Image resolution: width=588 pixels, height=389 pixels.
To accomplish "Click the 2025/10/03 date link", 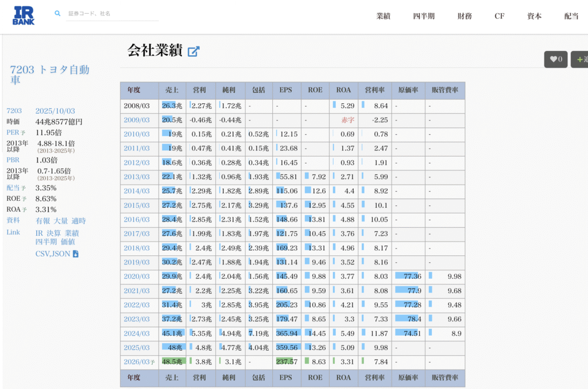I will point(55,111).
